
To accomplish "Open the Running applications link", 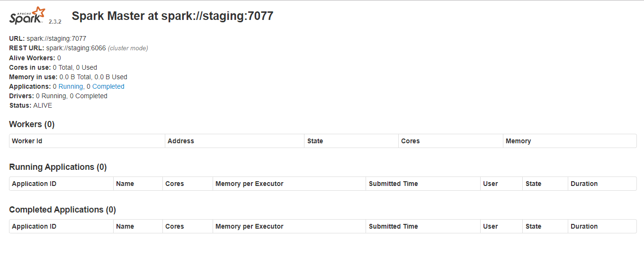I will point(71,86).
